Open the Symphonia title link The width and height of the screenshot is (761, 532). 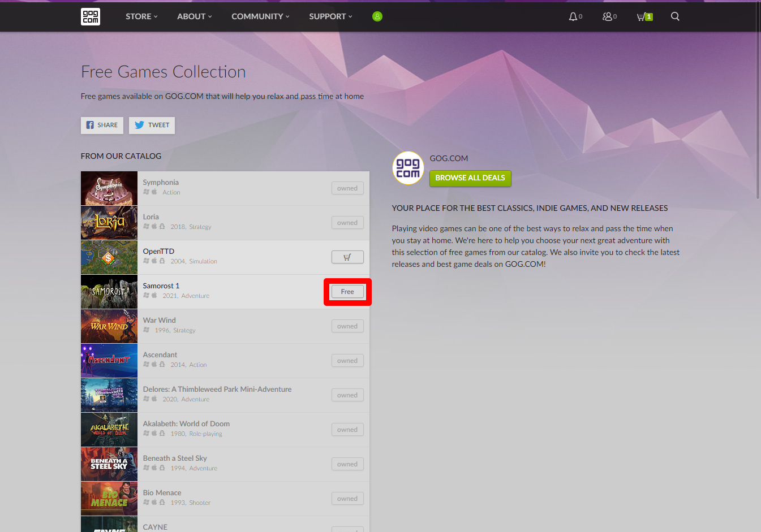pos(161,183)
